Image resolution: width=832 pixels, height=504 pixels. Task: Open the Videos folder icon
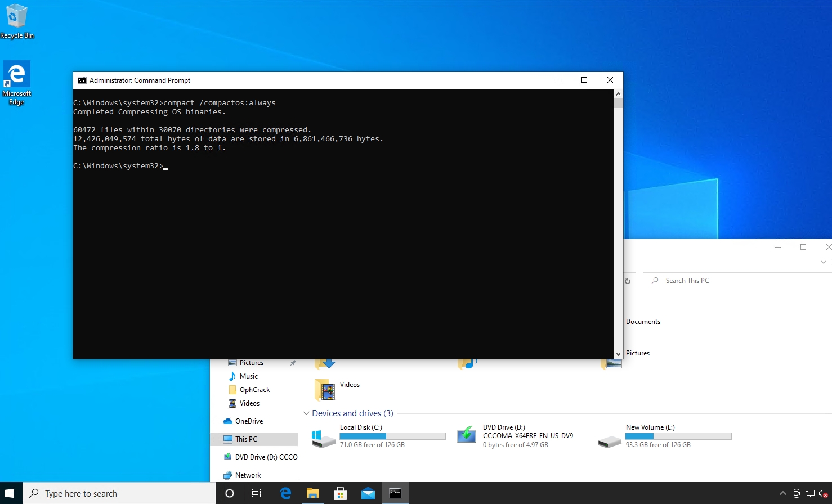326,389
